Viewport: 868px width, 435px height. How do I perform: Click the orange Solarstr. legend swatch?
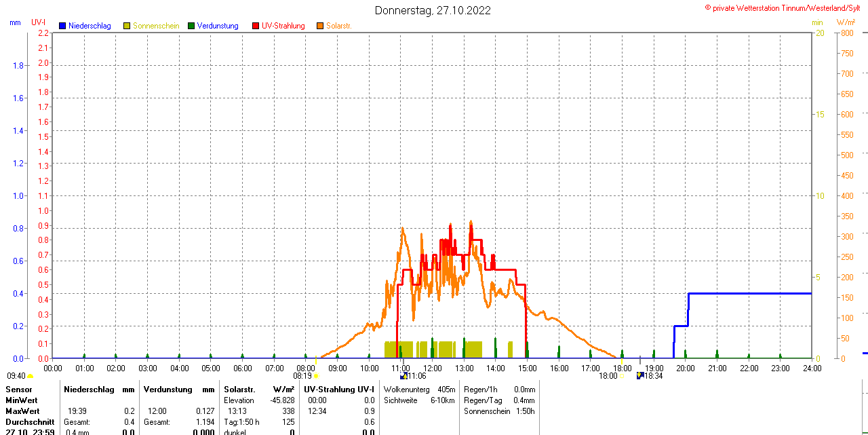(x=320, y=26)
